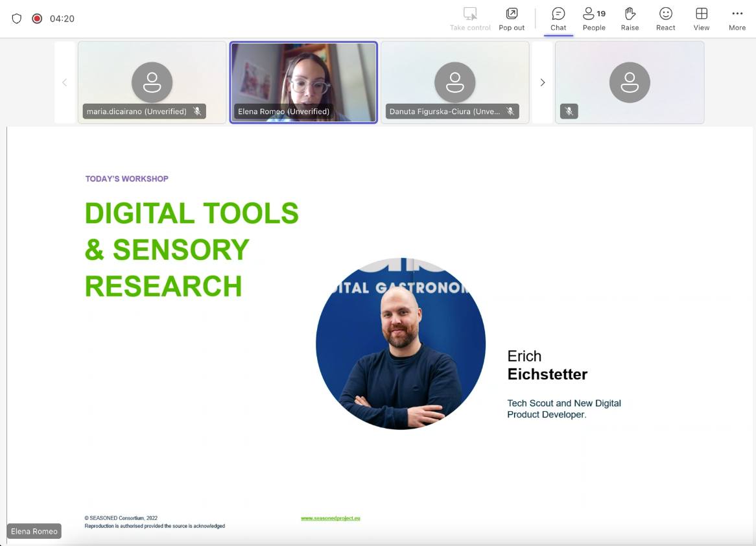
Task: Click the red recording indicator
Action: [x=37, y=19]
